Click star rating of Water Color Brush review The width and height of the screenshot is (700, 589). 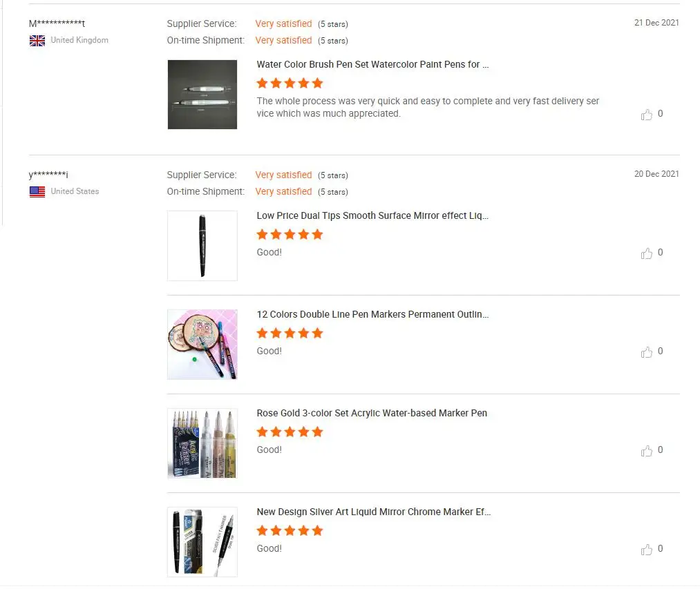[290, 84]
